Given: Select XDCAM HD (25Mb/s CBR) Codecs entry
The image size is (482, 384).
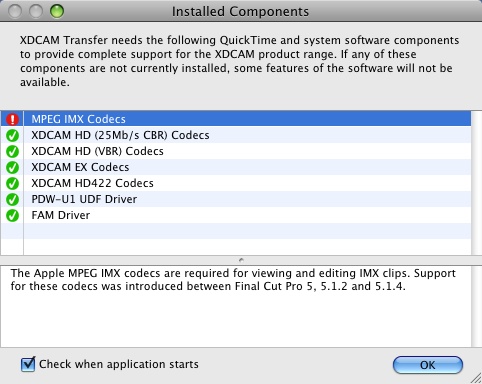Looking at the screenshot, I should pyautogui.click(x=236, y=135).
